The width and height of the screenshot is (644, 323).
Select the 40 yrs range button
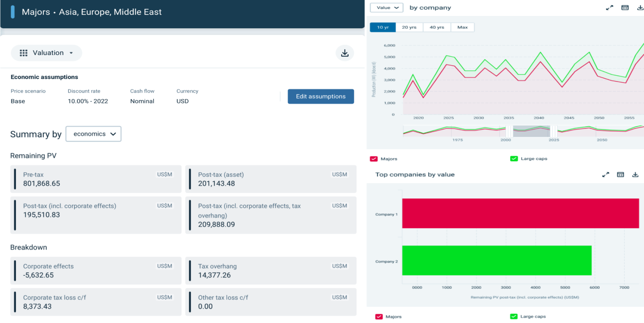(x=437, y=27)
